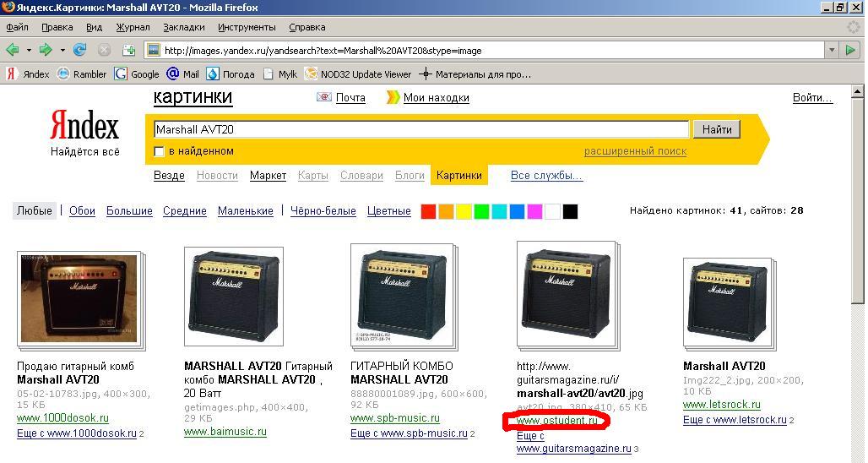The width and height of the screenshot is (868, 463).
Task: Select the magenta color filter swatch
Action: click(534, 211)
